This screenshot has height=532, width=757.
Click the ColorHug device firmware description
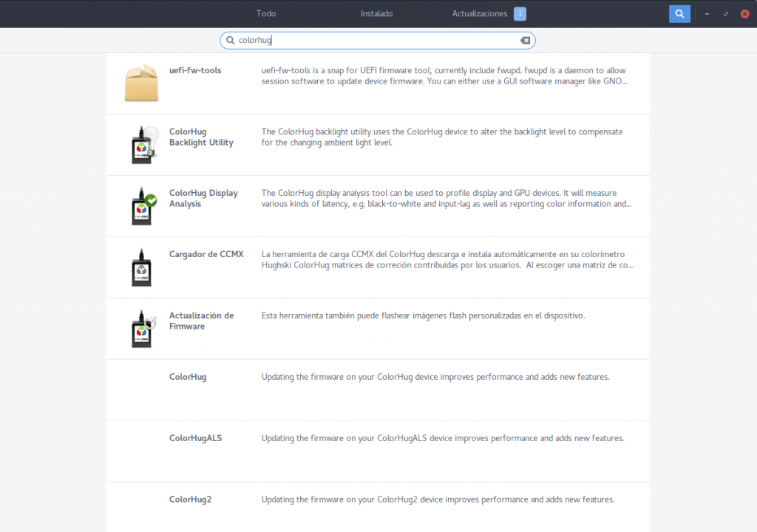pyautogui.click(x=435, y=377)
